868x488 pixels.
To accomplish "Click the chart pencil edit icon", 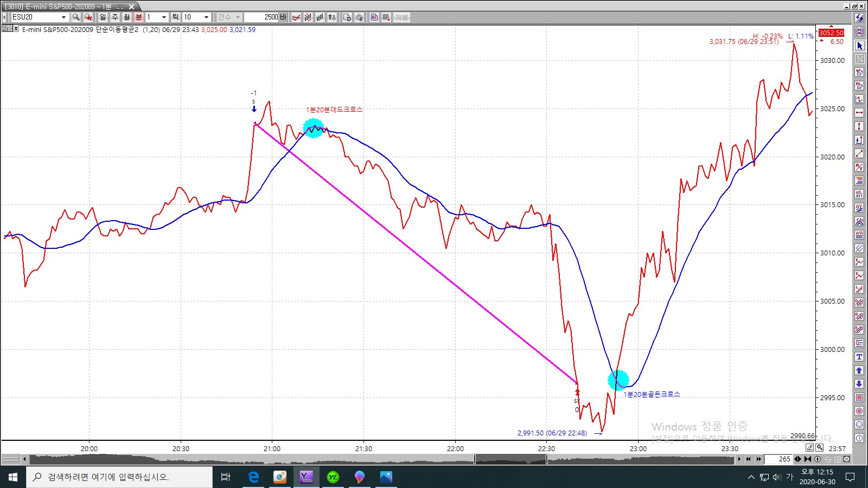I will pyautogui.click(x=809, y=448).
